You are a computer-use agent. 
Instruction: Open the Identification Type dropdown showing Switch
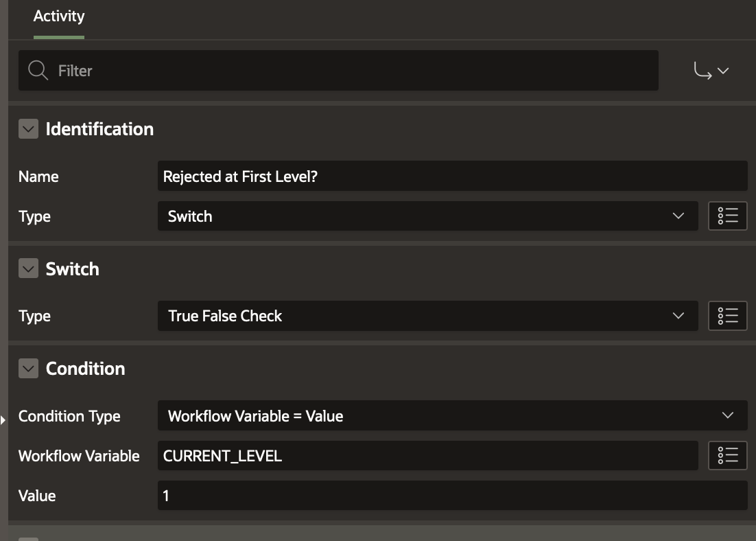coord(427,216)
